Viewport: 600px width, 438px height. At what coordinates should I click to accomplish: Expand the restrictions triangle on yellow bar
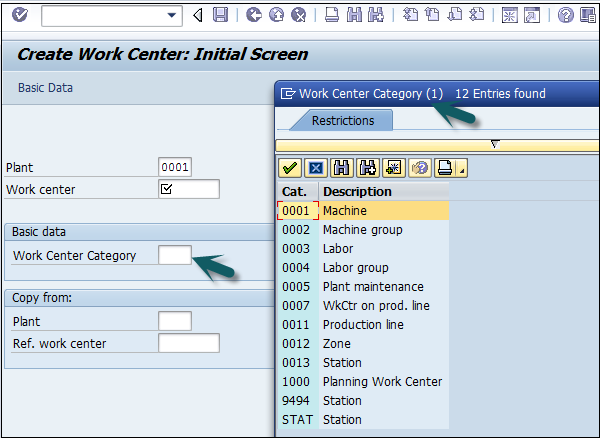pos(494,144)
